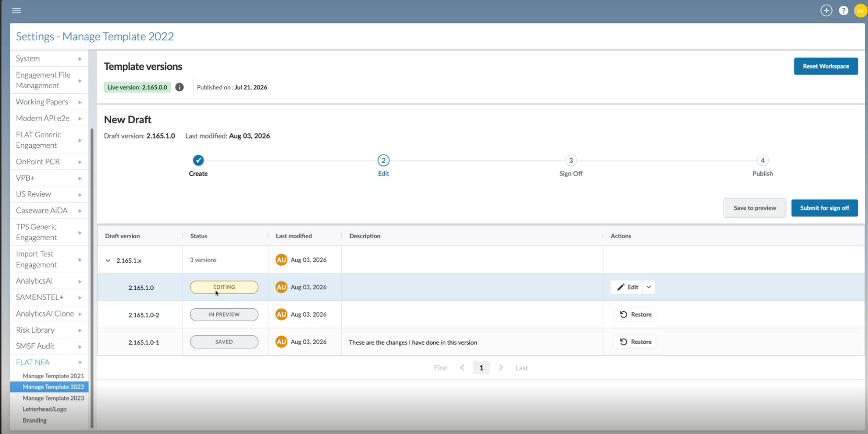Click the plus add icon in top bar
Image resolution: width=868 pixels, height=434 pixels.
coord(826,10)
